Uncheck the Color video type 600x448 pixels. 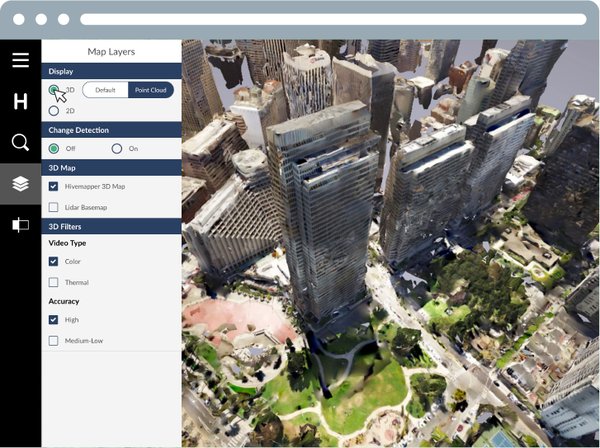tap(54, 261)
